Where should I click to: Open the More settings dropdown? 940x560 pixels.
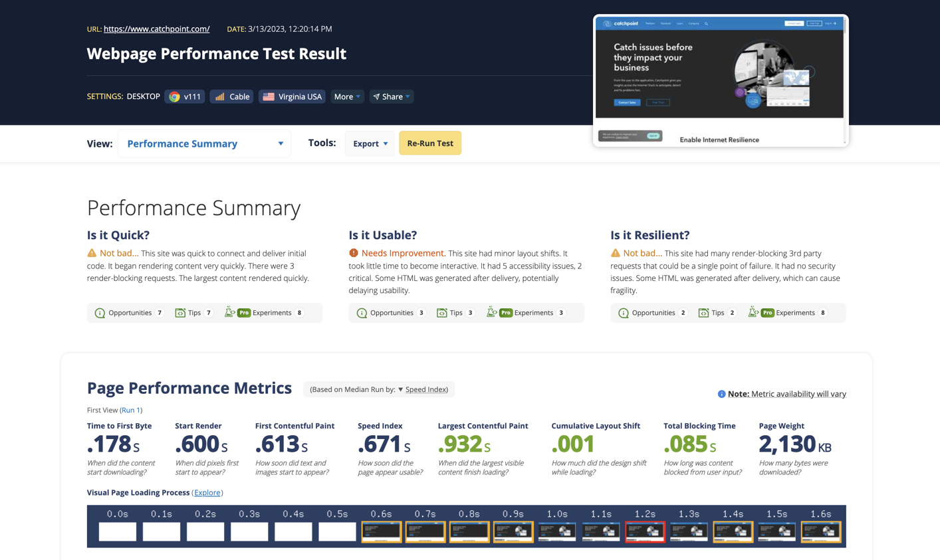(347, 96)
